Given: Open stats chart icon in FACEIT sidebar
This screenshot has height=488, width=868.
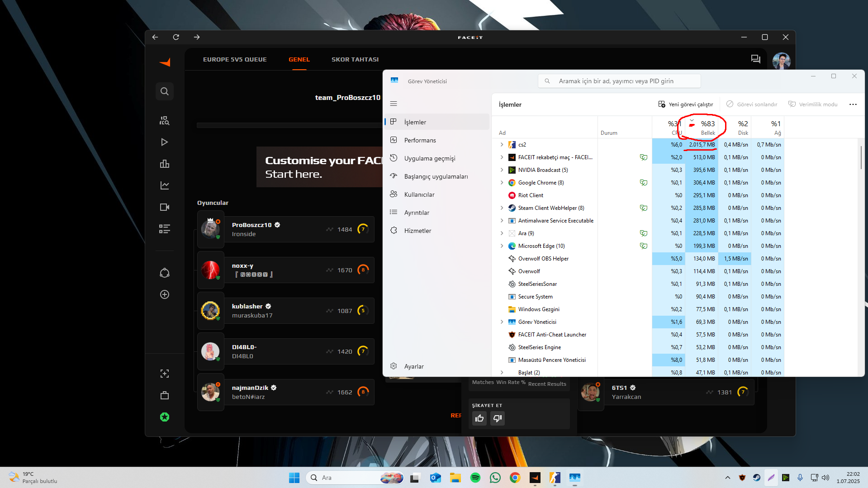Looking at the screenshot, I should point(165,185).
